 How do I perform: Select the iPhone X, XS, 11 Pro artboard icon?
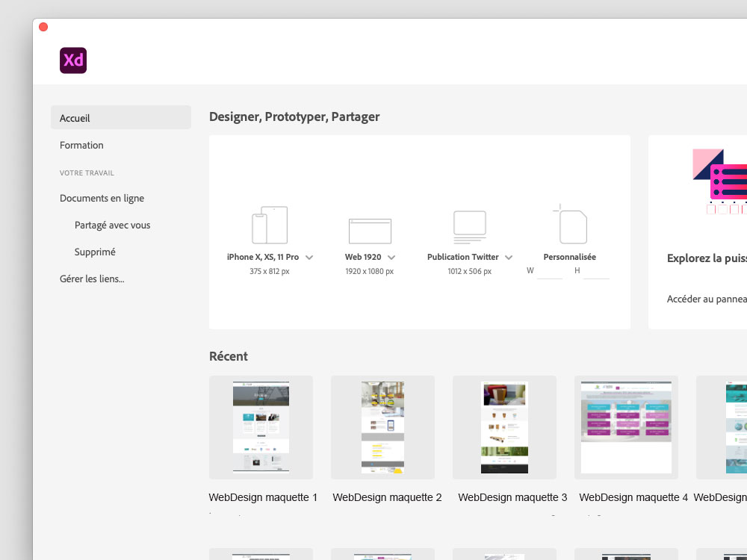pyautogui.click(x=270, y=225)
